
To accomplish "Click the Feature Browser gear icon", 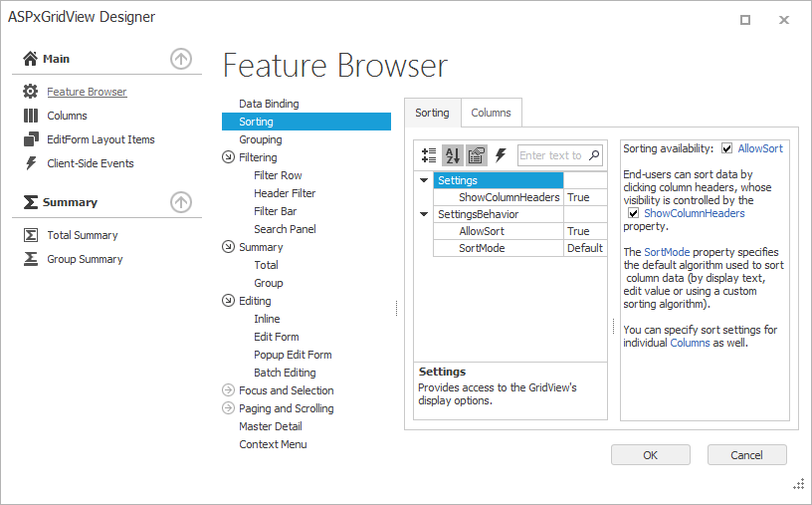I will click(x=30, y=92).
